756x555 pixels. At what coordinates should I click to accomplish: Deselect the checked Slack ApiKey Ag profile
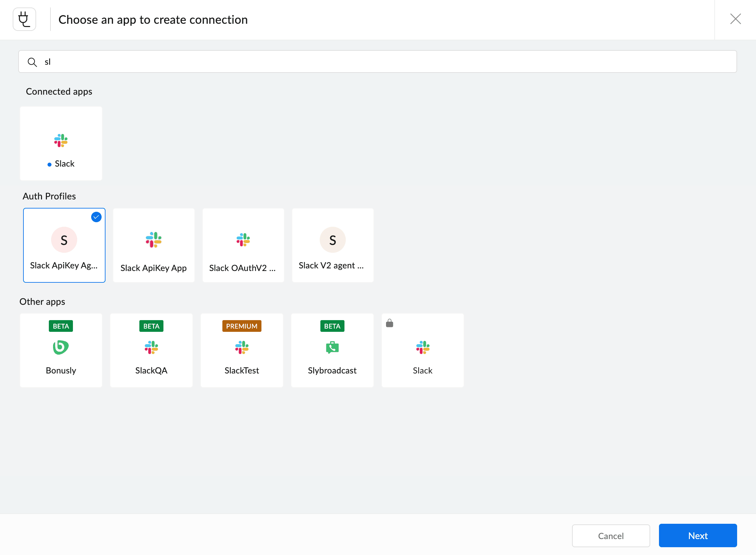[64, 245]
